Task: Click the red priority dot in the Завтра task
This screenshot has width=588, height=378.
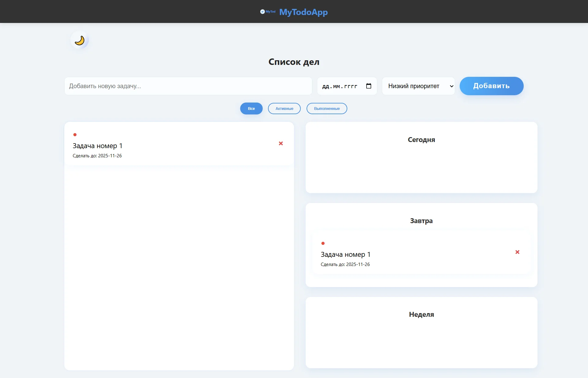Action: click(x=323, y=243)
